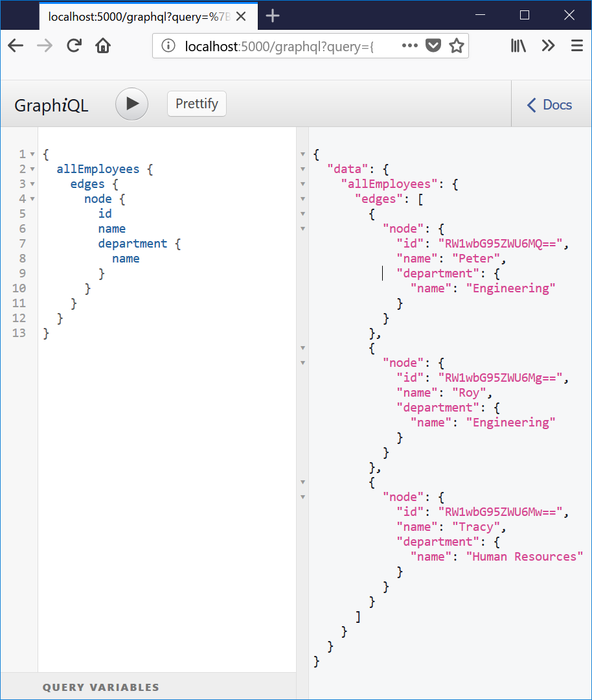Image resolution: width=592 pixels, height=700 pixels.
Task: Click the id field on line 5
Action: click(106, 214)
